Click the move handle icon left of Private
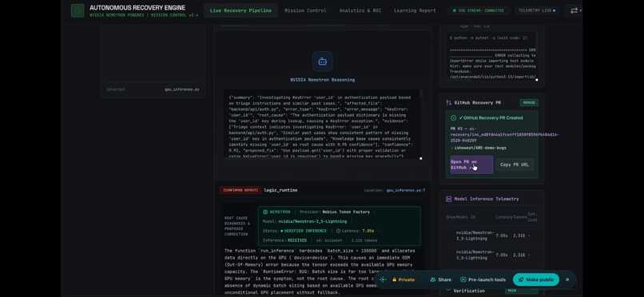 (x=383, y=279)
